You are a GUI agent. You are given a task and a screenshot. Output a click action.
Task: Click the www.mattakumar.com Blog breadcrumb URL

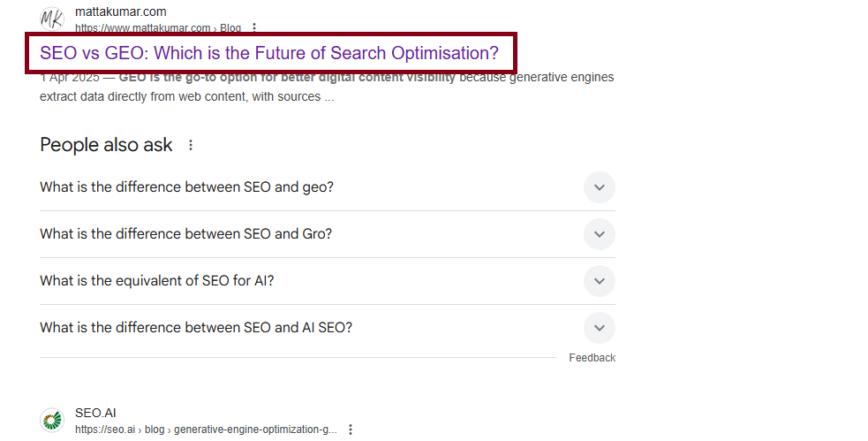pos(158,27)
